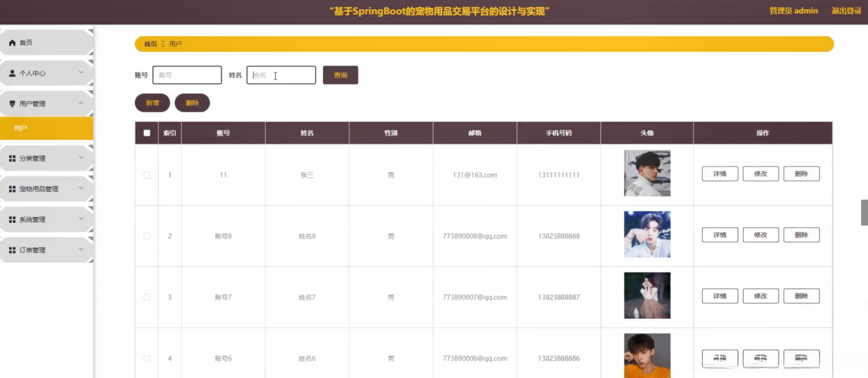Click 张三's avatar thumbnail

click(x=647, y=173)
